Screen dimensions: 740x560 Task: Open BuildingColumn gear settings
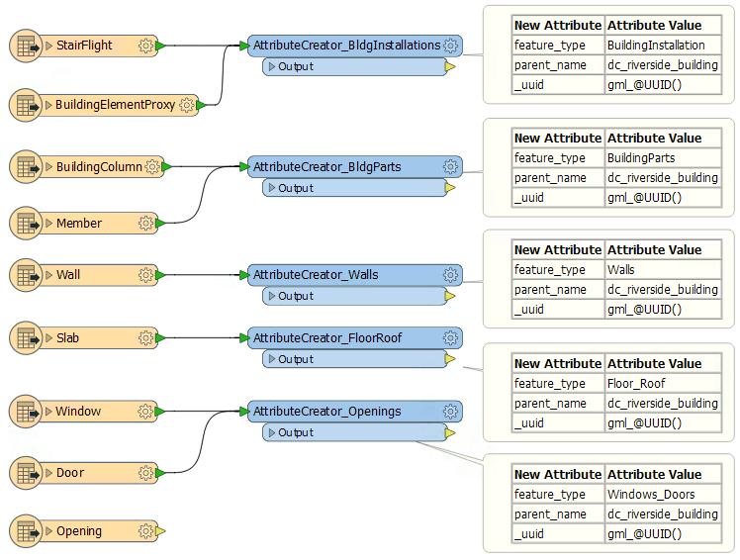coord(152,166)
